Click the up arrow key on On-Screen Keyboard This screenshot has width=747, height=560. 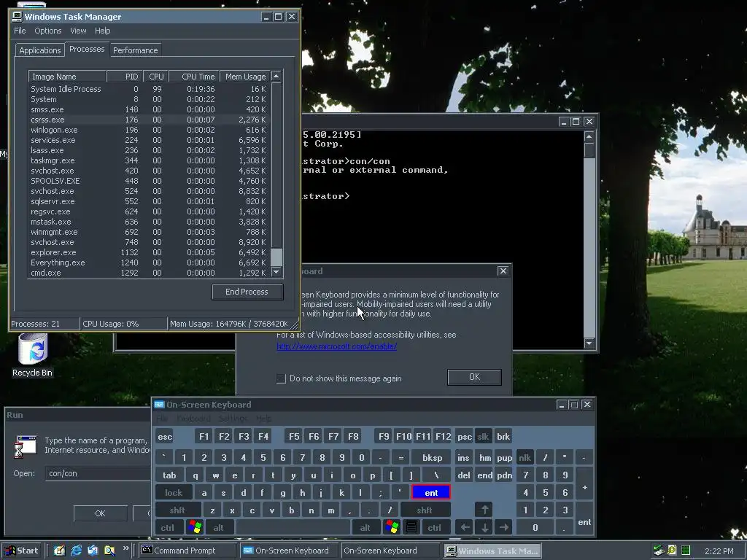coord(484,510)
